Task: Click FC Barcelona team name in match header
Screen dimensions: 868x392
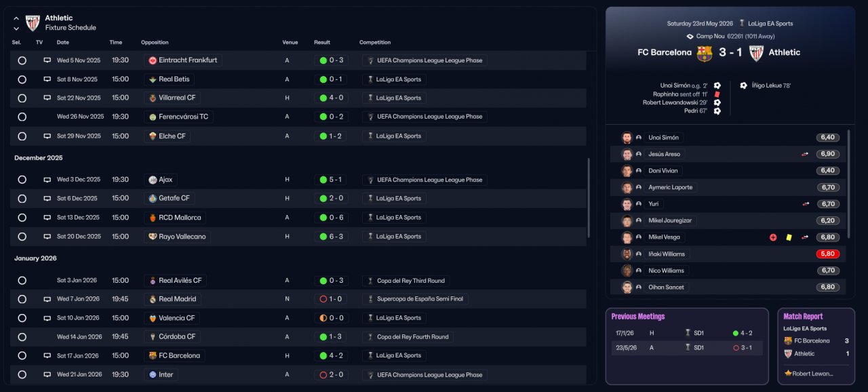Action: click(665, 52)
